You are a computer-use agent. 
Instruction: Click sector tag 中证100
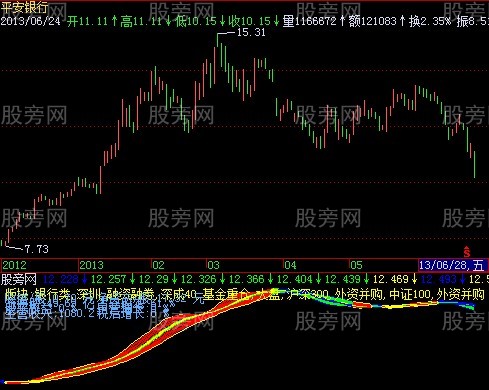pyautogui.click(x=410, y=295)
